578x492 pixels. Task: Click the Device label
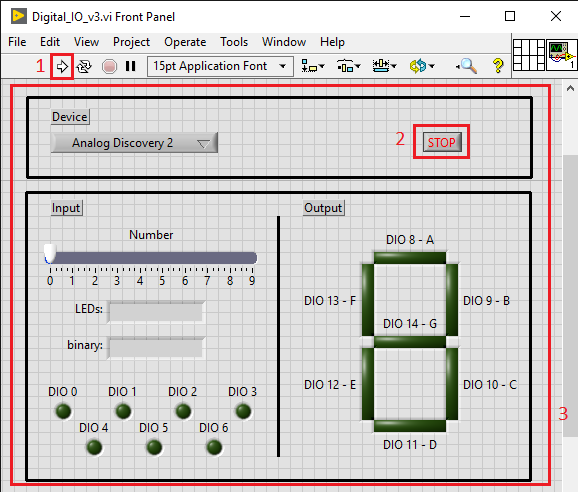click(x=70, y=117)
